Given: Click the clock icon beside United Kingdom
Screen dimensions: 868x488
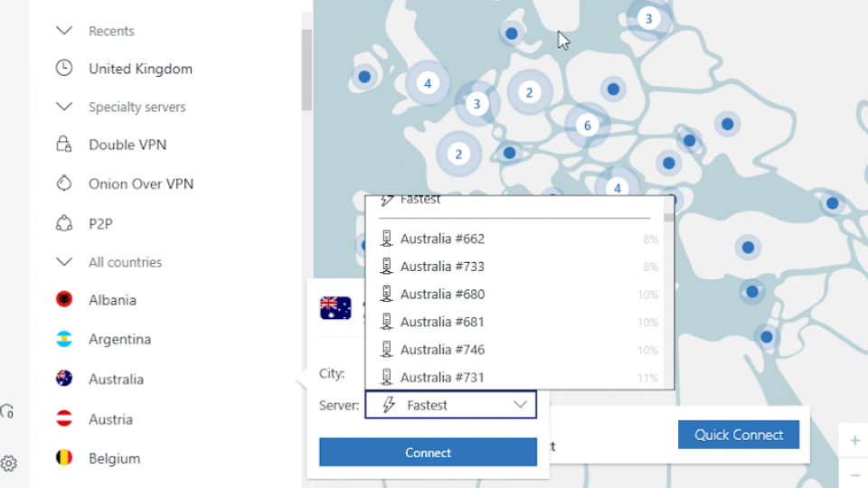Looking at the screenshot, I should 64,68.
